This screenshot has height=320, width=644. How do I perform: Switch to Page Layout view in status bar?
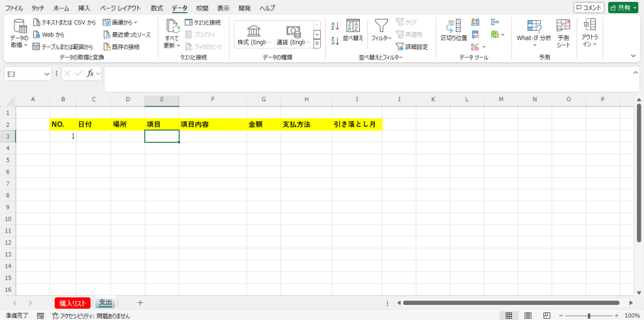[x=528, y=316]
